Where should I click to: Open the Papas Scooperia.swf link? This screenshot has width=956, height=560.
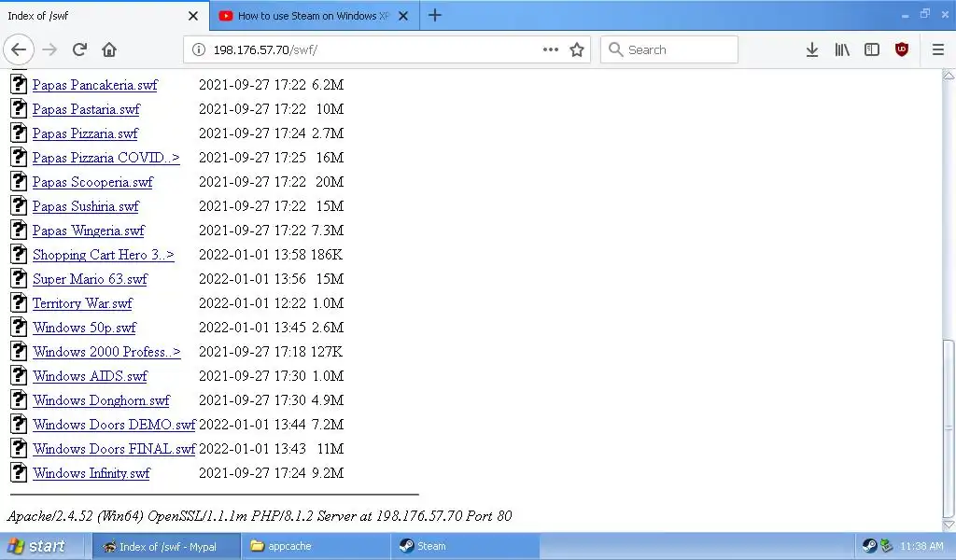(x=92, y=182)
